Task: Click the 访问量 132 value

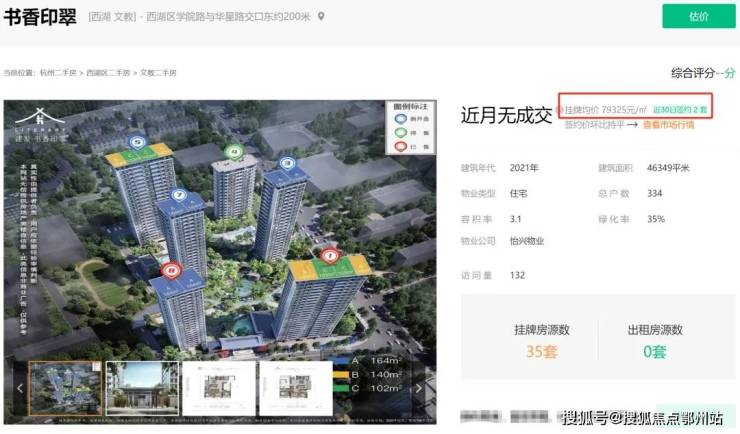Action: (x=517, y=275)
